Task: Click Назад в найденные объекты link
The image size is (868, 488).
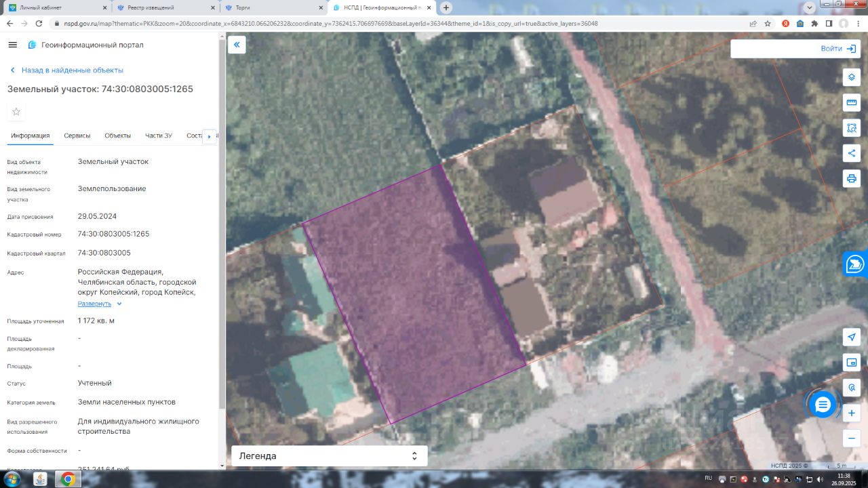Action: (66, 70)
